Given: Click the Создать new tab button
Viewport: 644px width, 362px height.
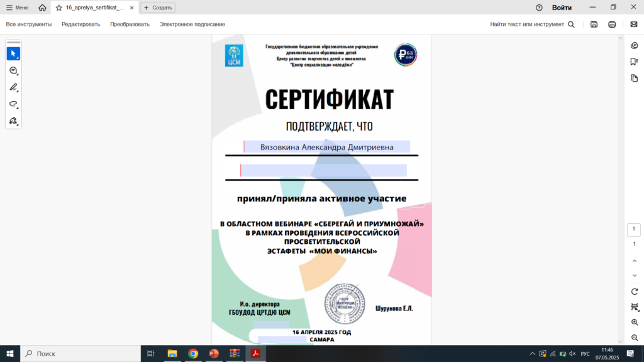Looking at the screenshot, I should pyautogui.click(x=158, y=8).
